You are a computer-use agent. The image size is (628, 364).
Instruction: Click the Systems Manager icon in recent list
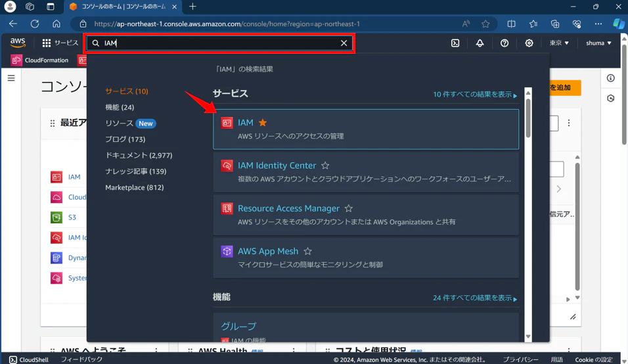point(56,278)
